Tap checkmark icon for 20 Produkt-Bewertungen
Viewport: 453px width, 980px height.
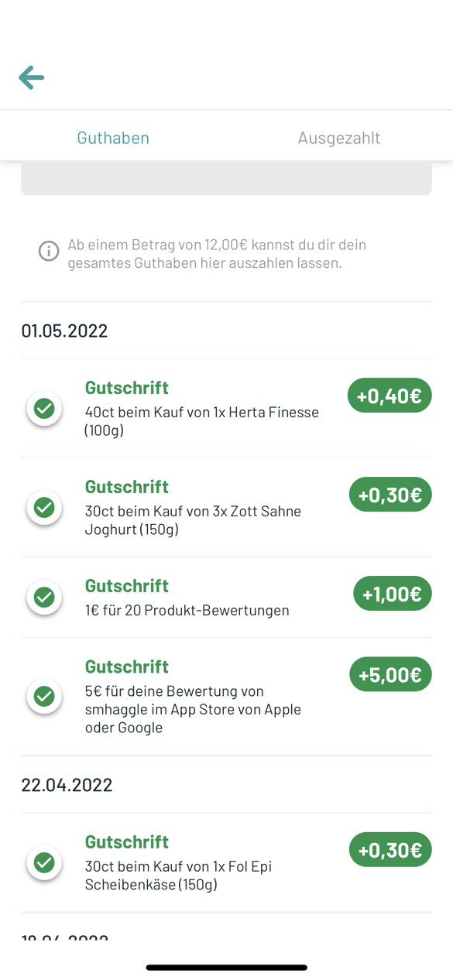[44, 597]
